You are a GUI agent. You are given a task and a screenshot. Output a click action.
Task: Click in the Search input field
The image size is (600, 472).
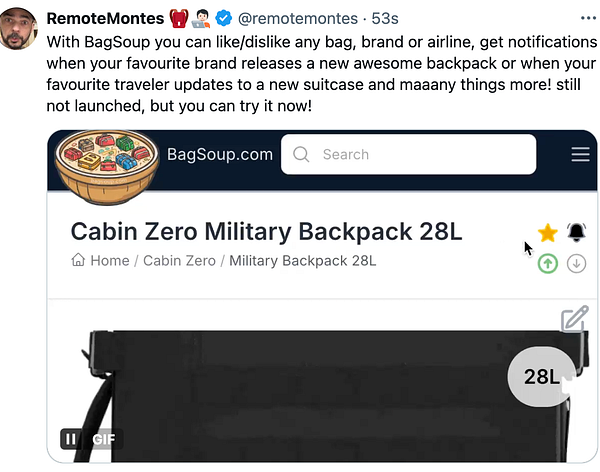click(x=408, y=154)
